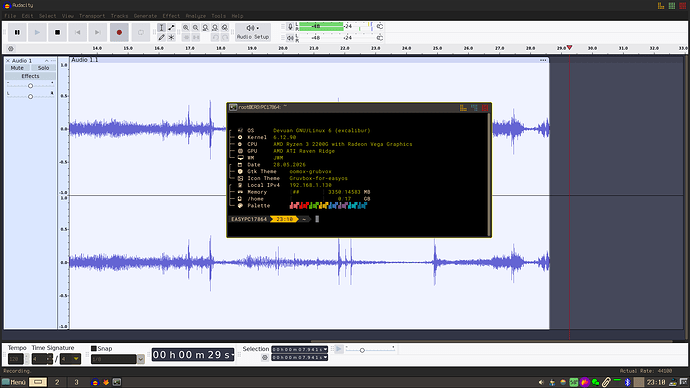Click the Zoom Toggle icon
The width and height of the screenshot is (690, 388).
(225, 28)
